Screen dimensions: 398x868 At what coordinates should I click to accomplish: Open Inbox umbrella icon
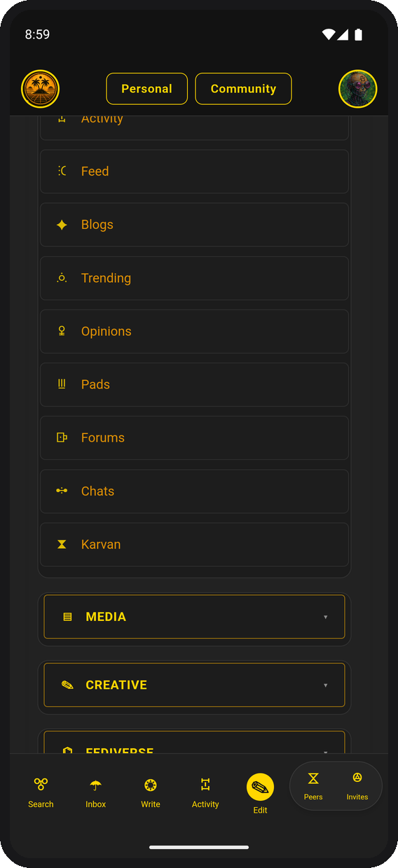click(95, 785)
